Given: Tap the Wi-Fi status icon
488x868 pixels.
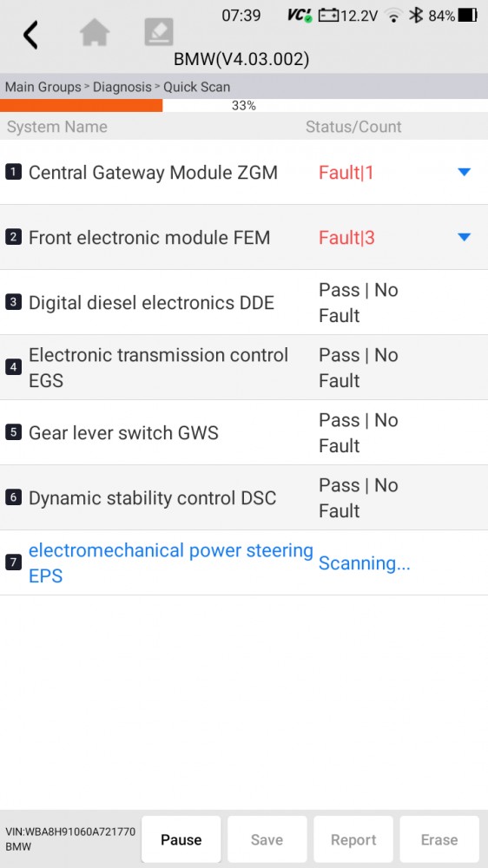Looking at the screenshot, I should [x=394, y=16].
